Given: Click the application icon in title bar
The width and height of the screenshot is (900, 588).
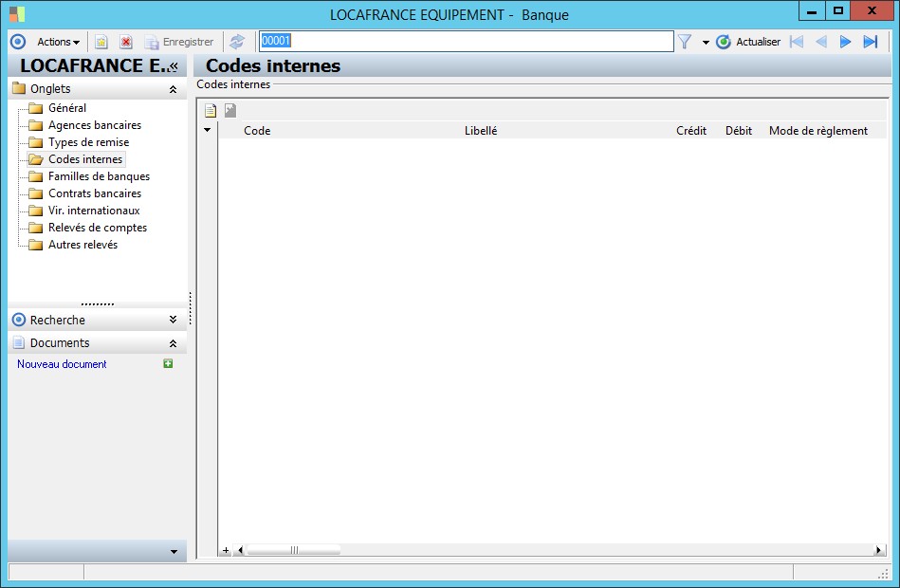Looking at the screenshot, I should click(17, 14).
